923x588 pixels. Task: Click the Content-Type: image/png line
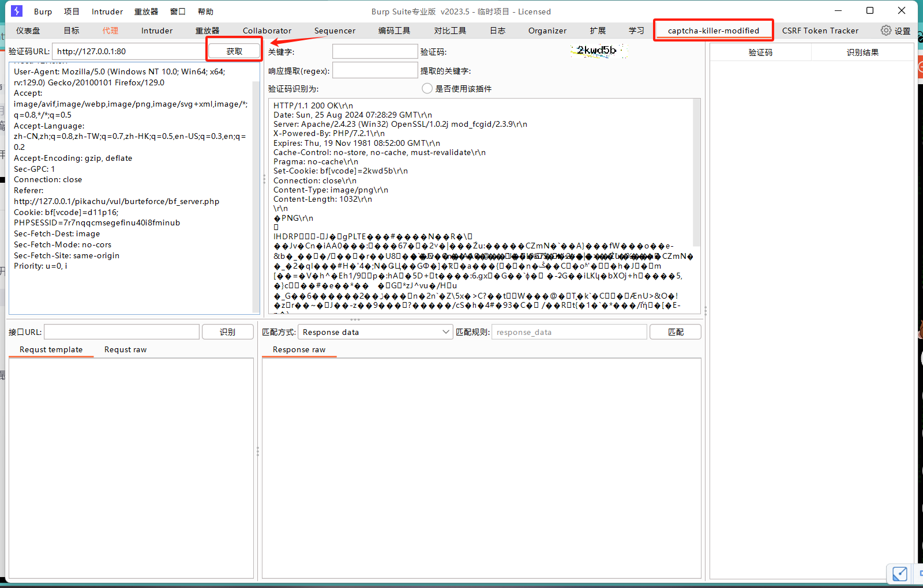331,190
